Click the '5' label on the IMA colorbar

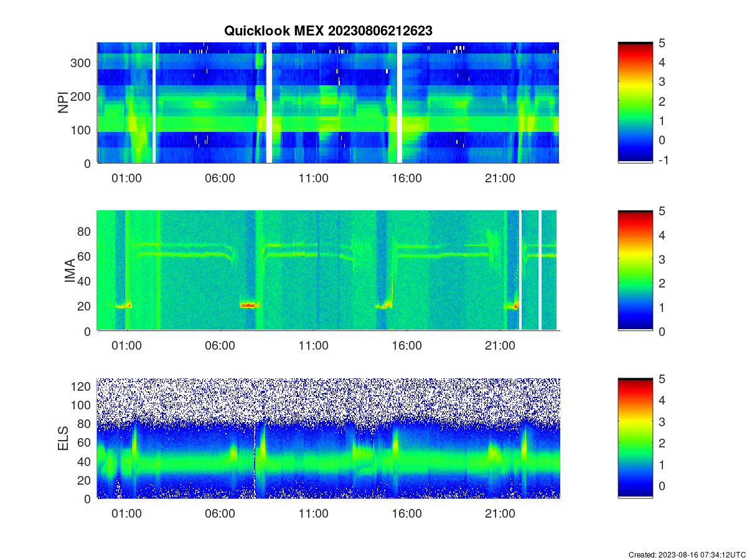[663, 211]
